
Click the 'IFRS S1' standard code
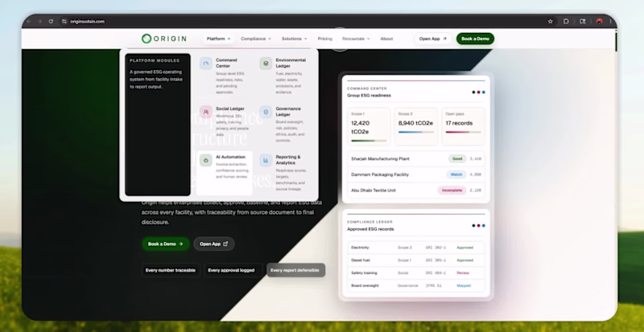tap(433, 285)
